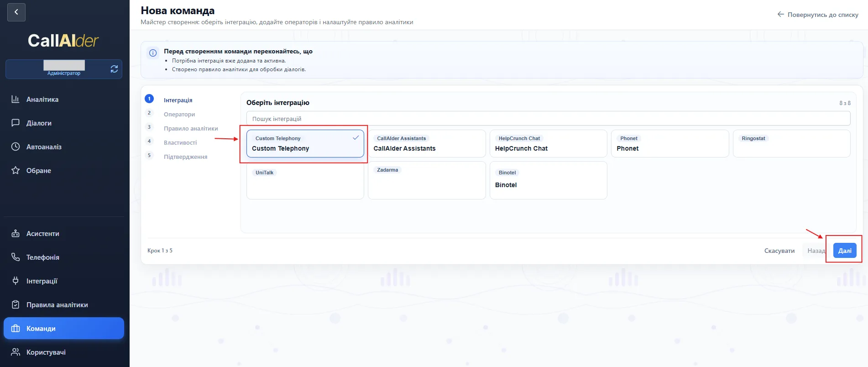Image resolution: width=868 pixels, height=367 pixels.
Task: Click the Адміністратор account selector
Action: click(x=64, y=69)
